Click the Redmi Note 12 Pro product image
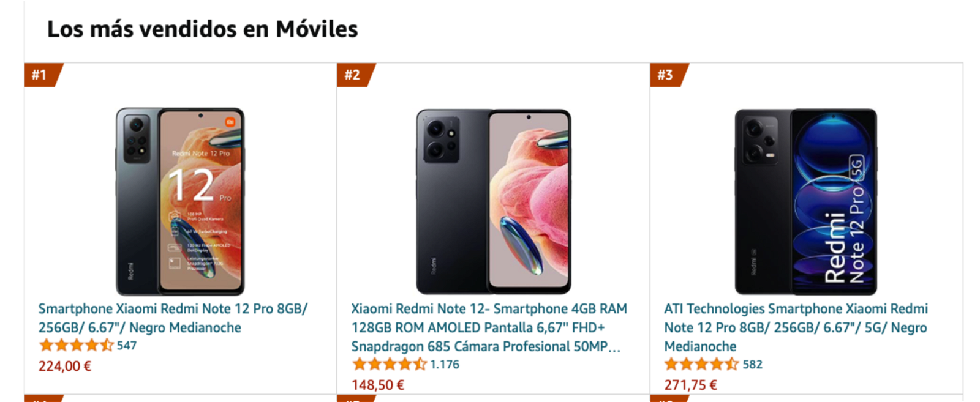The height and width of the screenshot is (402, 980). click(180, 201)
